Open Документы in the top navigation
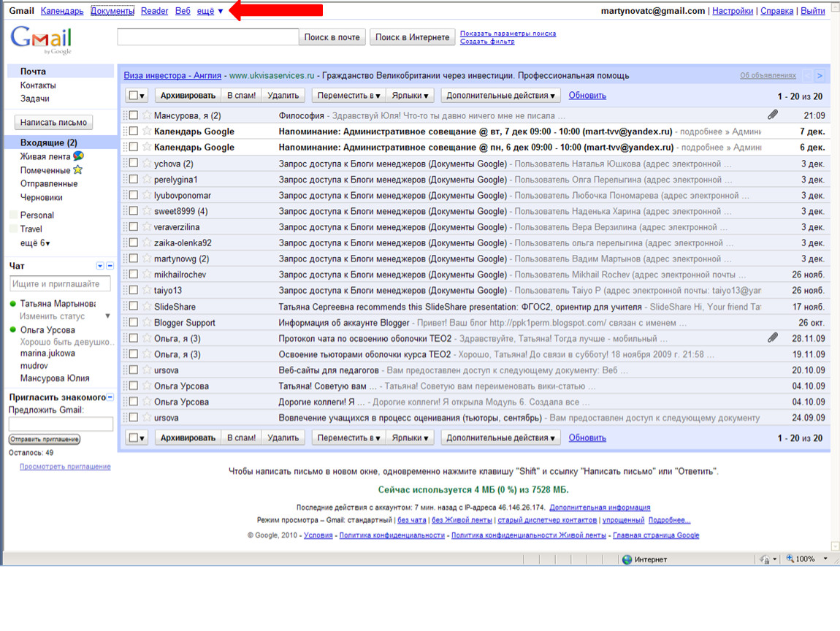Screen dimensions: 840x631 112,11
